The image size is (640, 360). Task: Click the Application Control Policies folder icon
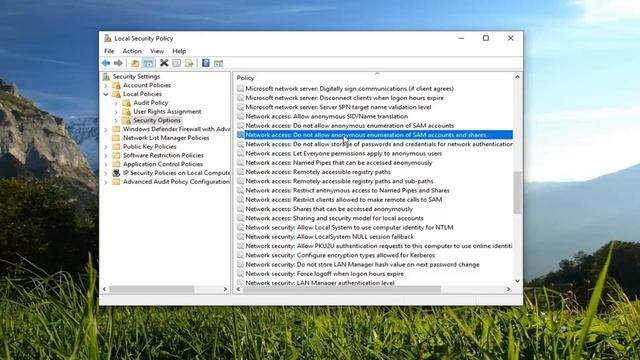point(116,164)
